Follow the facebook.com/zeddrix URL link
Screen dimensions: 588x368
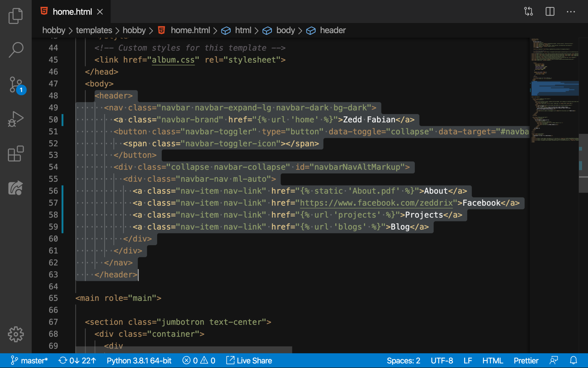click(376, 203)
